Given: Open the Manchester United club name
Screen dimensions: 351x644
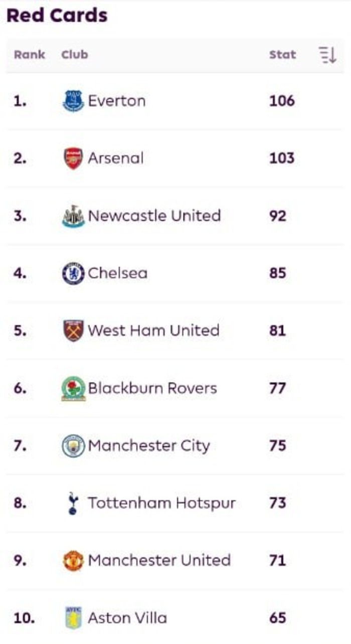Looking at the screenshot, I should 159,560.
